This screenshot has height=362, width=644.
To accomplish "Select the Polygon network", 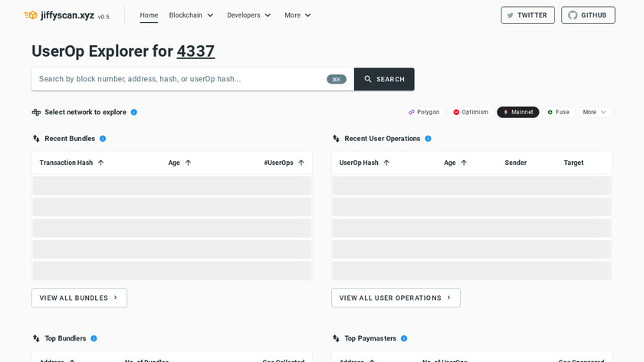I will (x=424, y=112).
